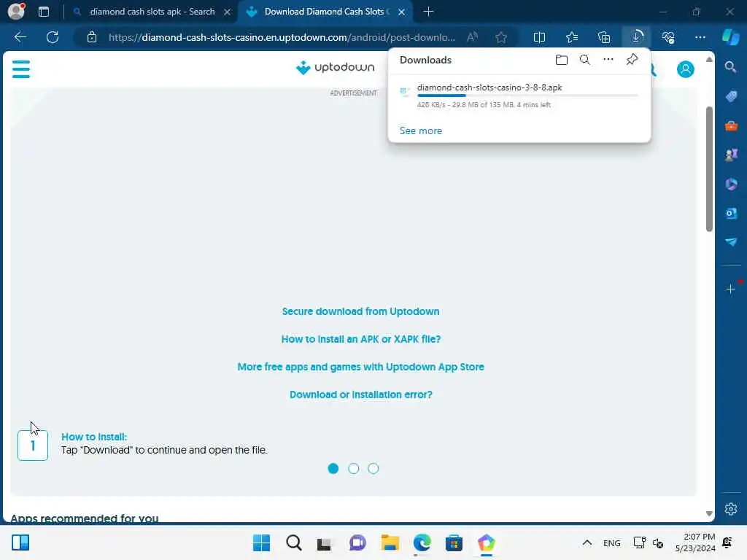Open more download options ellipsis
The width and height of the screenshot is (747, 560).
pos(608,60)
